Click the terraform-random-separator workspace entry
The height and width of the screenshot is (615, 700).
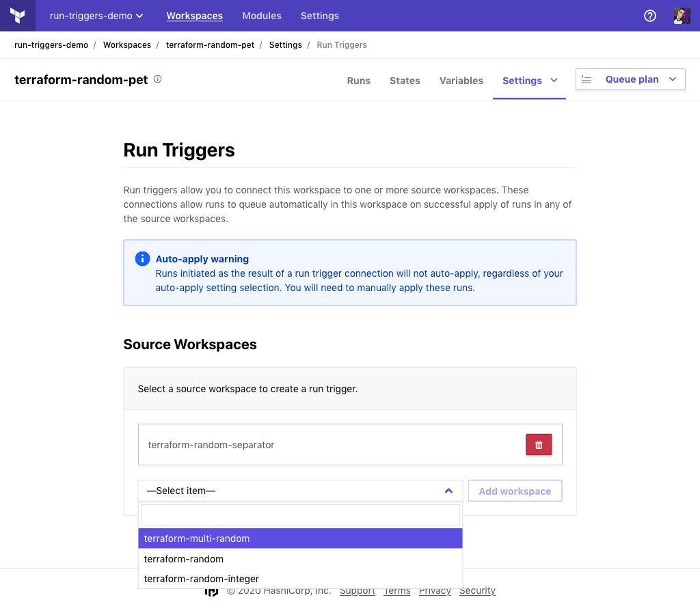click(x=350, y=445)
